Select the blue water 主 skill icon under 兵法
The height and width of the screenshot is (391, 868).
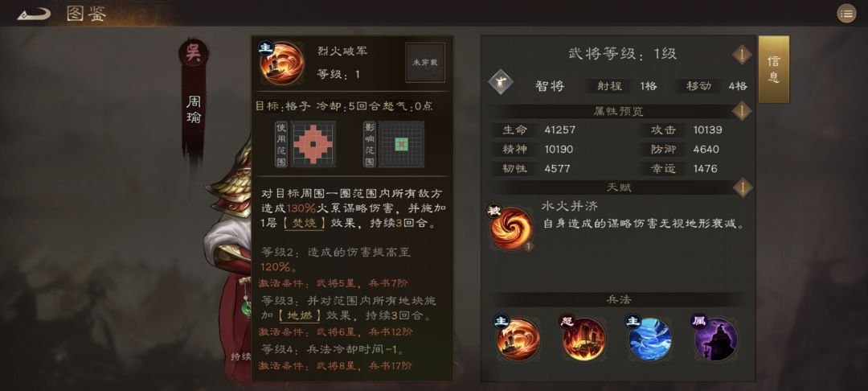(x=650, y=339)
